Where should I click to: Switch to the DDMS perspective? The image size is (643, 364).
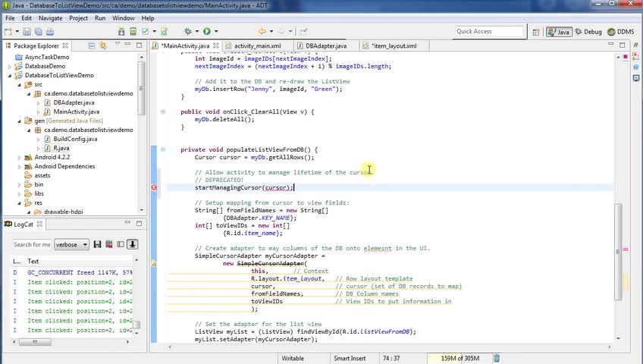point(619,32)
